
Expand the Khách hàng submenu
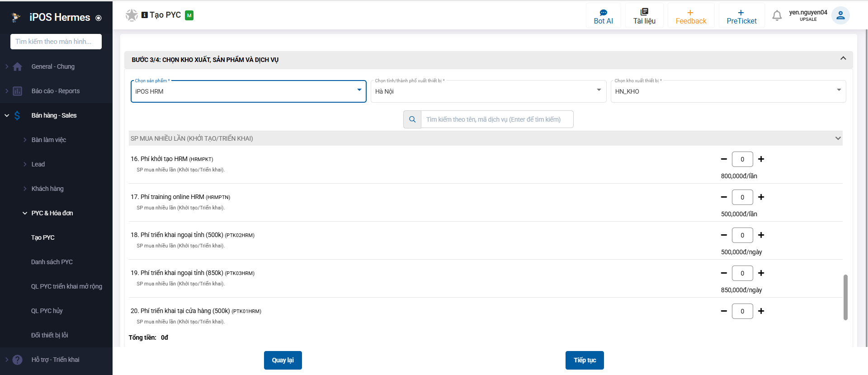coord(25,189)
